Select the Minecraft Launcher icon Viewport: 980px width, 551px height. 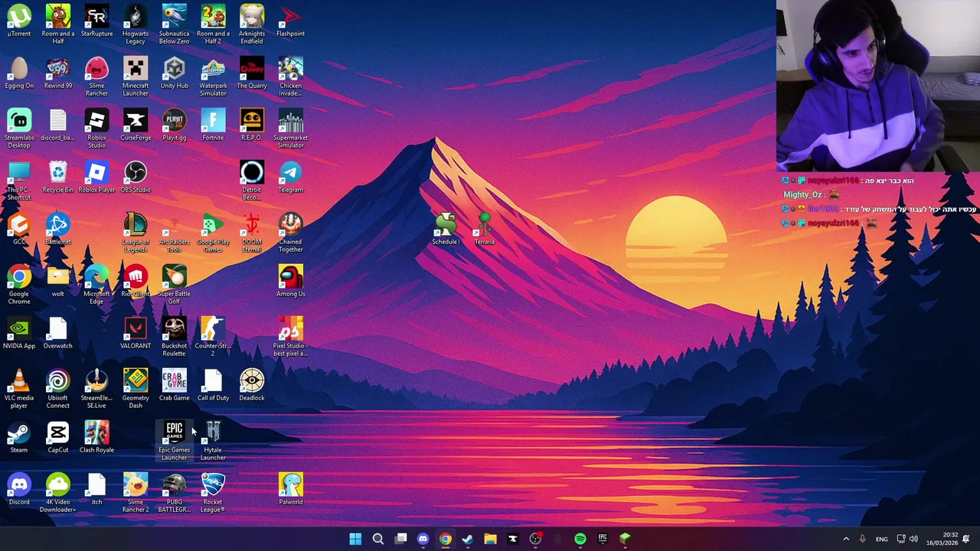[136, 77]
